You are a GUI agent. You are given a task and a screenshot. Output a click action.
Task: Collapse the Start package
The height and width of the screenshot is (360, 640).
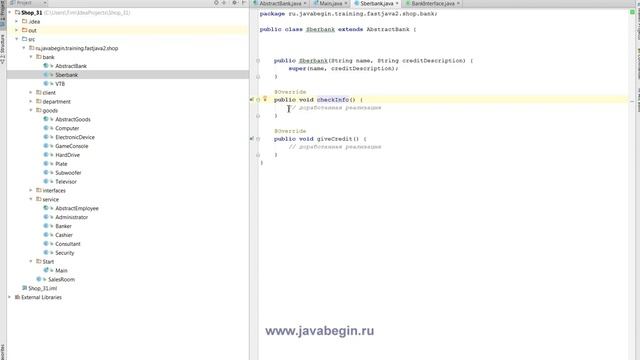tap(31, 261)
